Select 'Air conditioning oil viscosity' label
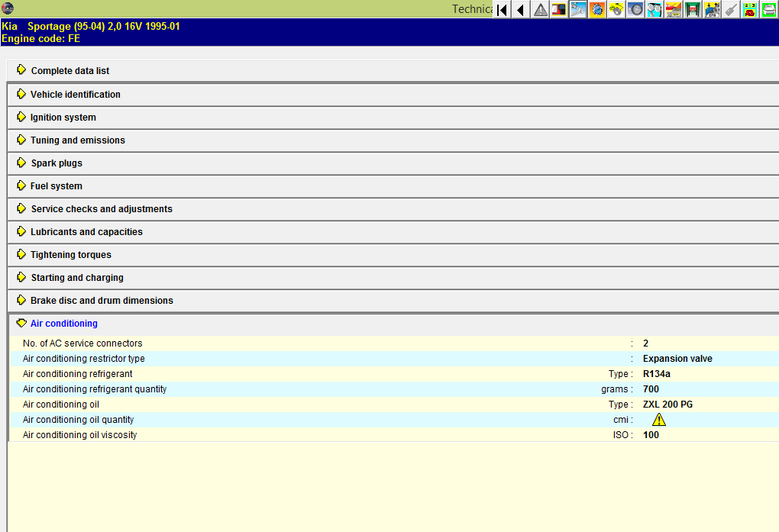The width and height of the screenshot is (779, 532). [x=79, y=435]
